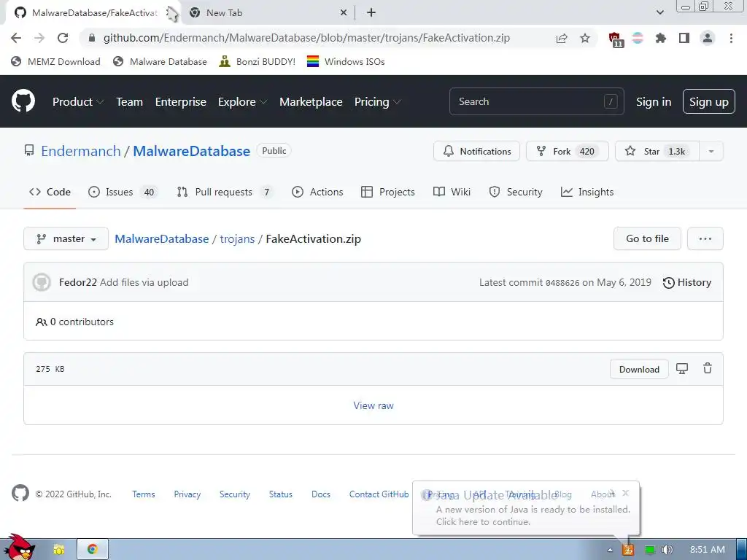Click the GitHub Octocat logo in header

(23, 101)
